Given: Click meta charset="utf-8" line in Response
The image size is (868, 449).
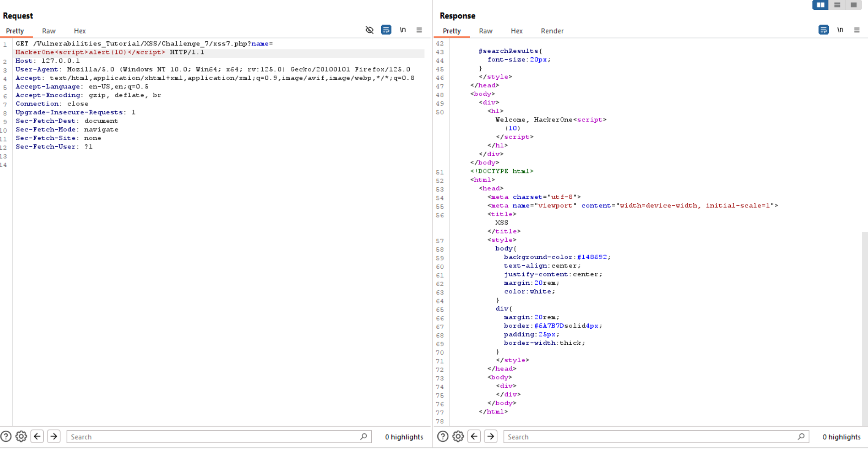Looking at the screenshot, I should point(534,197).
